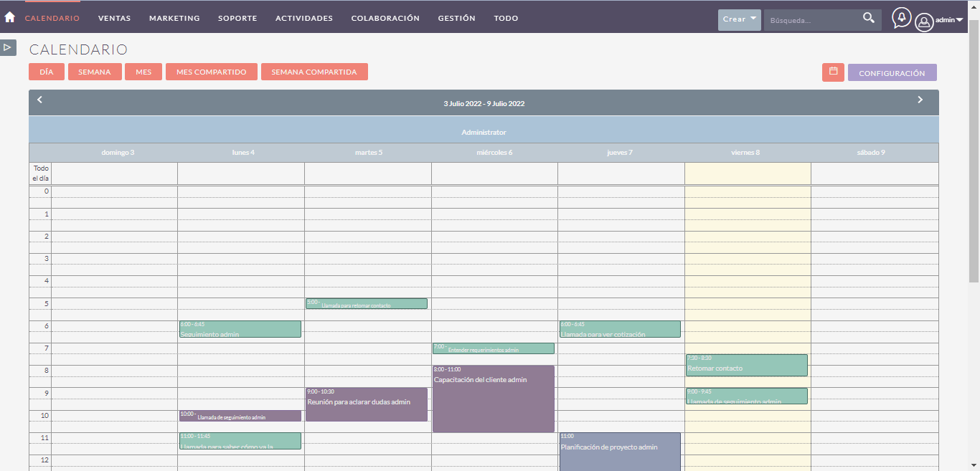
Task: Select Semana Compartida view
Action: (314, 72)
